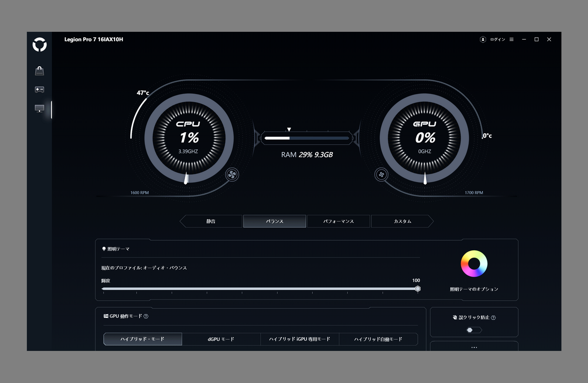
Task: Click the user account icon beside ログイン
Action: [x=483, y=39]
